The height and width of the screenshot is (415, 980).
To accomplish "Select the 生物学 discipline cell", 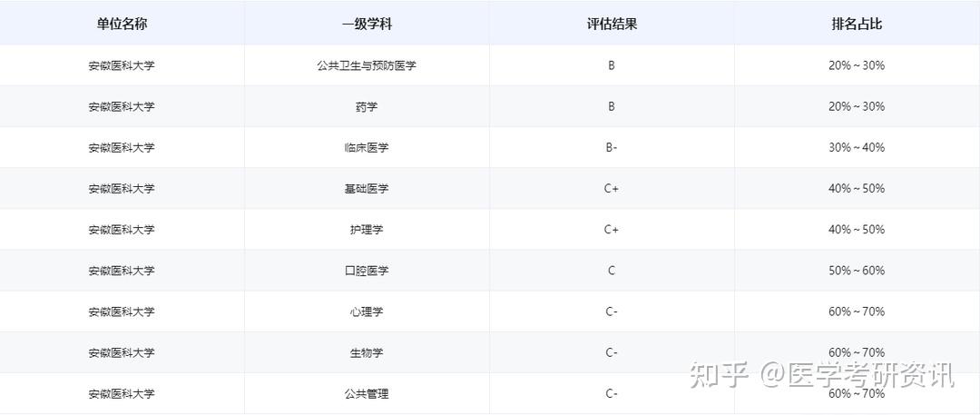I will [367, 352].
